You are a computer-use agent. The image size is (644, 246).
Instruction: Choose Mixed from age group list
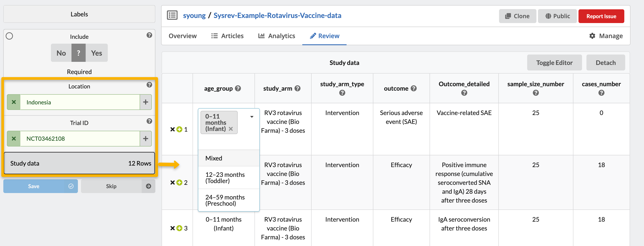point(214,158)
